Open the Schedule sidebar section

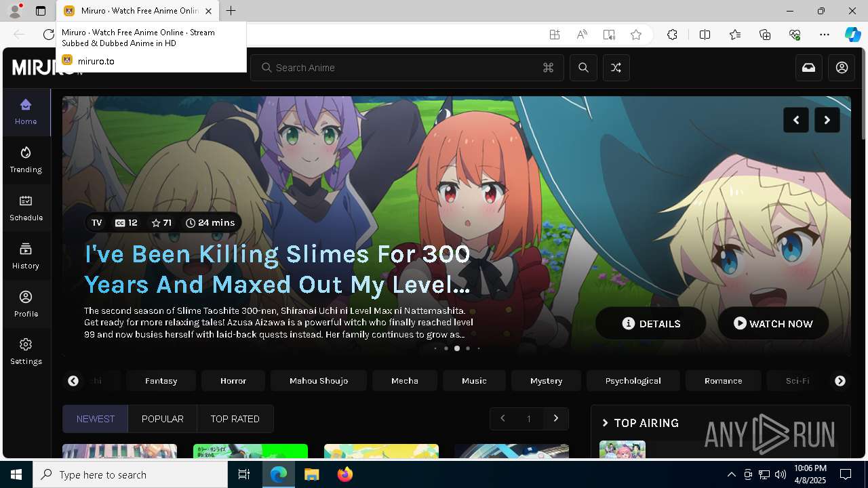(x=26, y=208)
